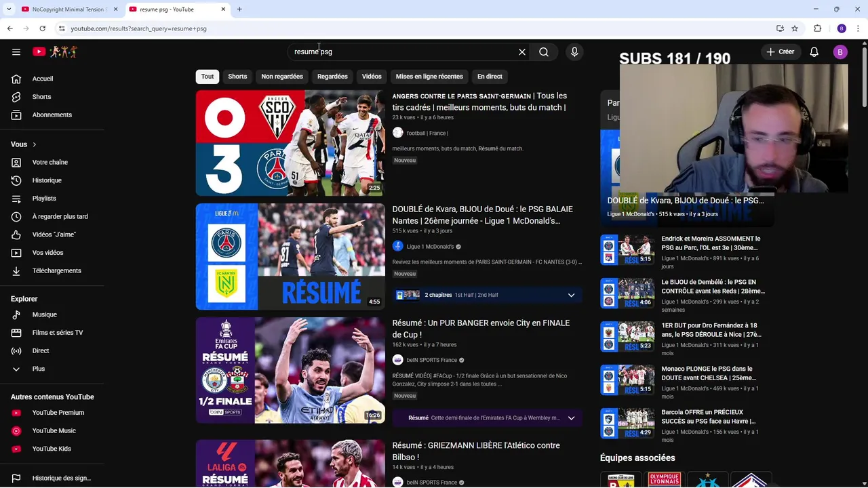Open the browser extensions puzzle icon
This screenshot has height=488, width=868.
pyautogui.click(x=817, y=28)
